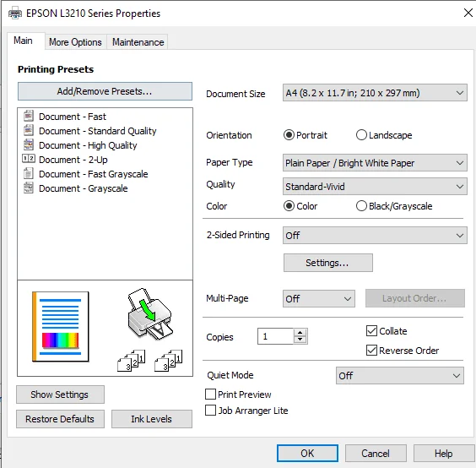Open the Quality dropdown
The image size is (476, 468).
pos(375,187)
